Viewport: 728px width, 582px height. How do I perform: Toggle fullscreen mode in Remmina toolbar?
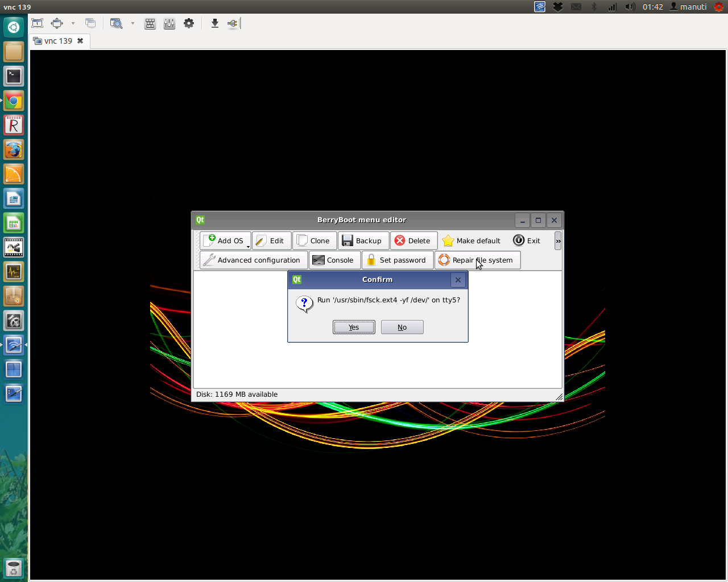[57, 23]
